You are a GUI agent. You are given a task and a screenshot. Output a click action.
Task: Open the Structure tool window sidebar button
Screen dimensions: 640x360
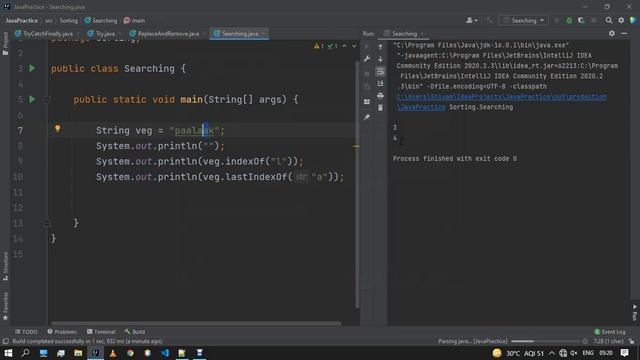tap(5, 266)
